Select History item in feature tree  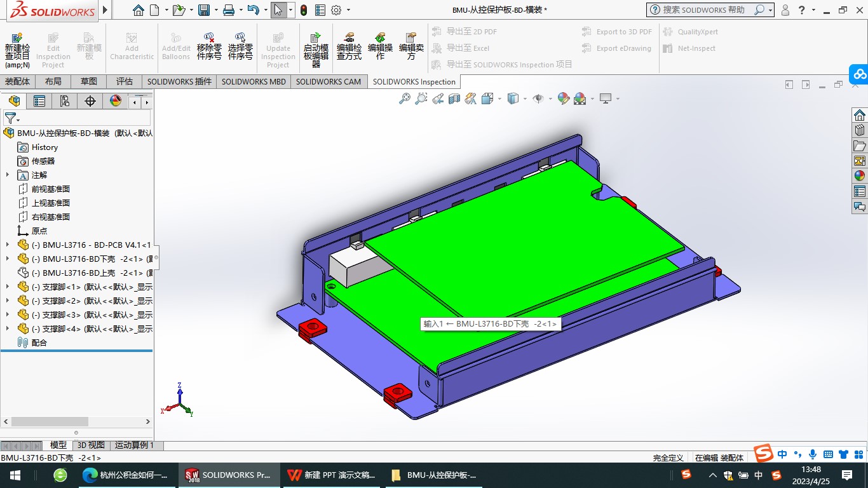tap(44, 147)
